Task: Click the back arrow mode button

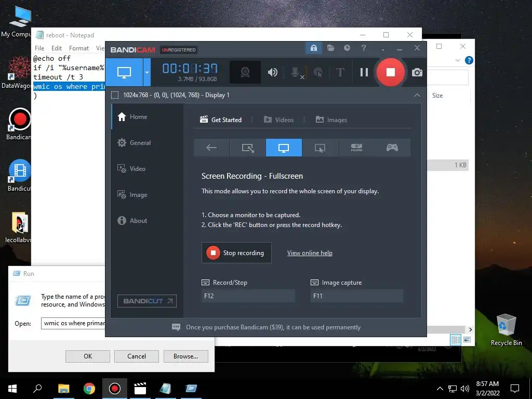Action: [211, 148]
